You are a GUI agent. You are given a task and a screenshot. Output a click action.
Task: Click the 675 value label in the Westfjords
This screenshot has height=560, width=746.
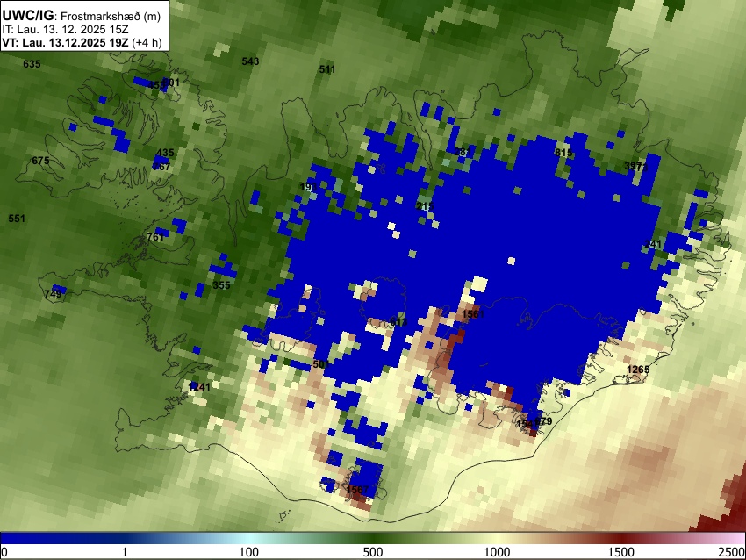click(x=40, y=161)
